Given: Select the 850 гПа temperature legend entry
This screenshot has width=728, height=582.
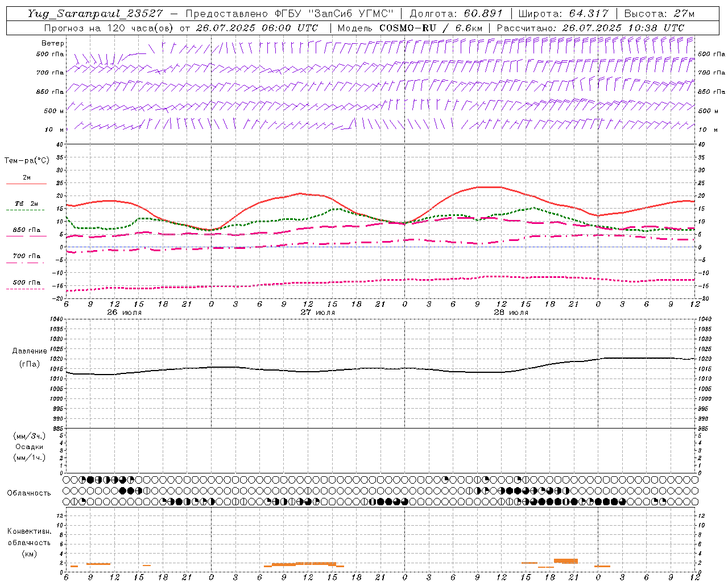Looking at the screenshot, I should coord(27,230).
